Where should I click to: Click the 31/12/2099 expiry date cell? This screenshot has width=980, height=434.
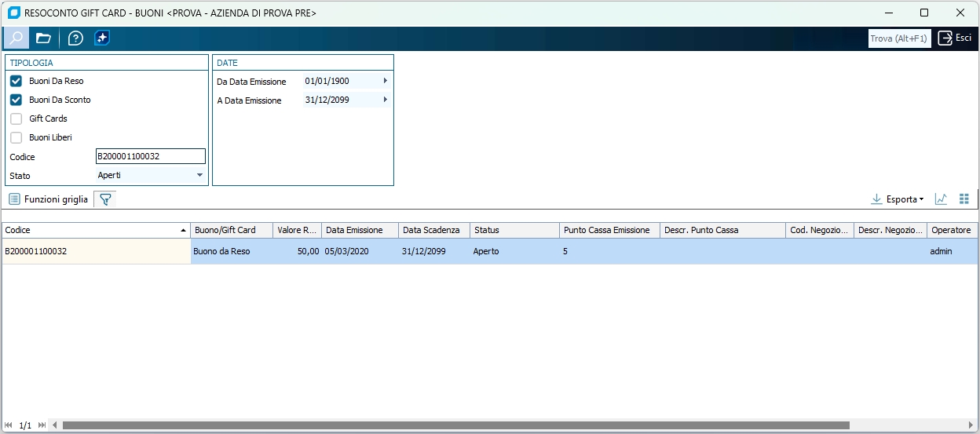pyautogui.click(x=434, y=251)
